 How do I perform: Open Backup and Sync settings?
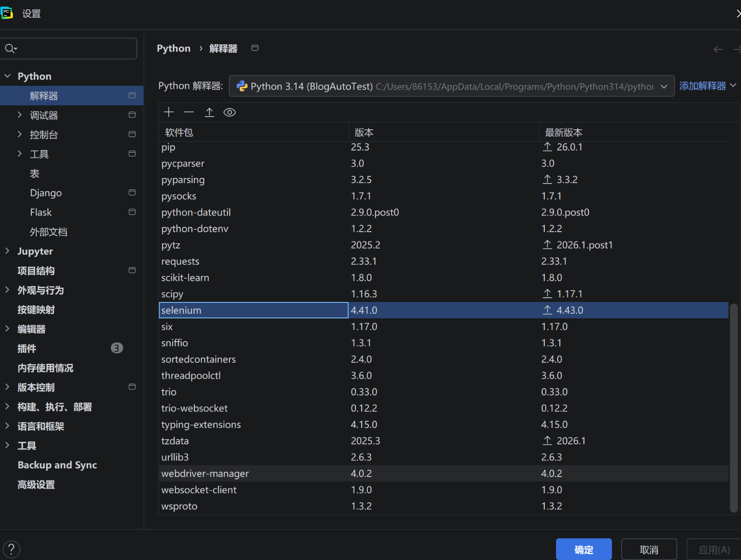click(57, 465)
